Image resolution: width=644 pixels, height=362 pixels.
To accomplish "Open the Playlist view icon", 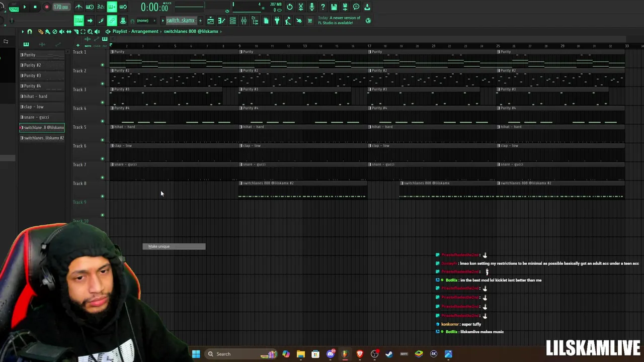I will (211, 21).
